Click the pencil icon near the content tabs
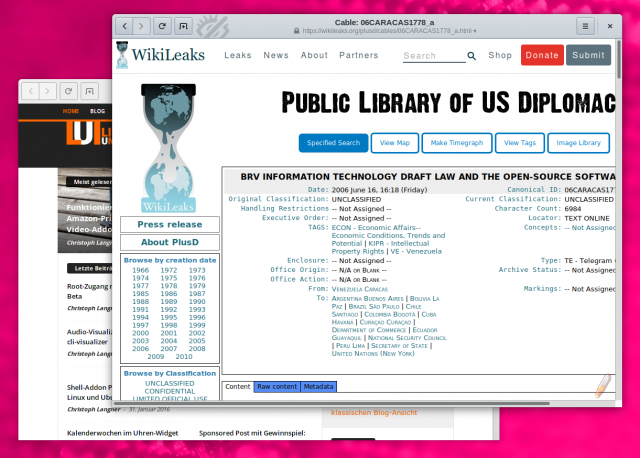This screenshot has width=640, height=458. coord(603,385)
